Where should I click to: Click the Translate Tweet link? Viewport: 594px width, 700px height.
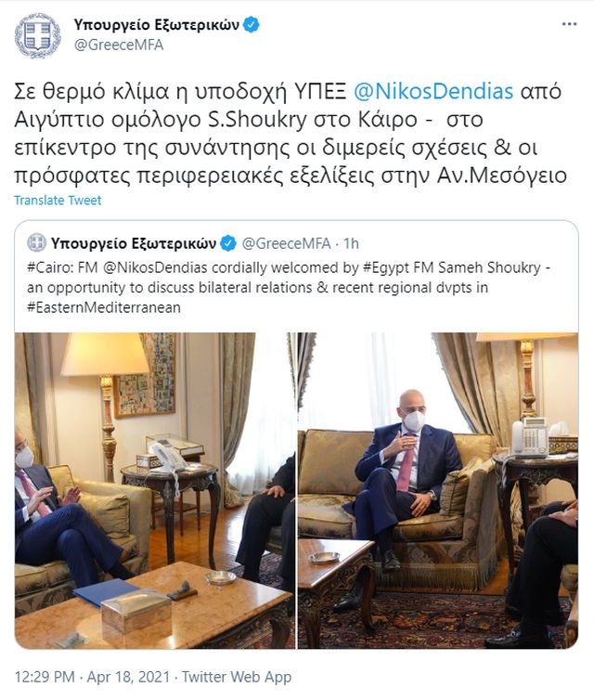point(58,200)
